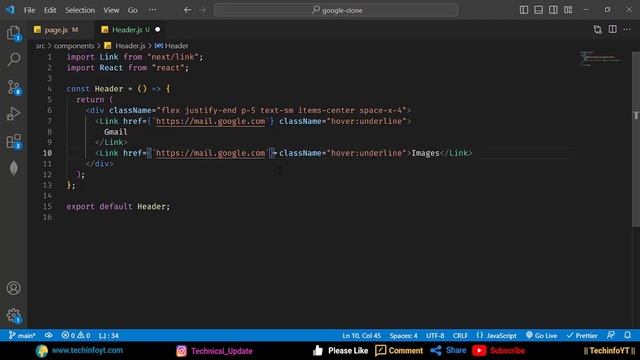Click 'next/link' string on line 1
The width and height of the screenshot is (640, 360).
[x=172, y=57]
